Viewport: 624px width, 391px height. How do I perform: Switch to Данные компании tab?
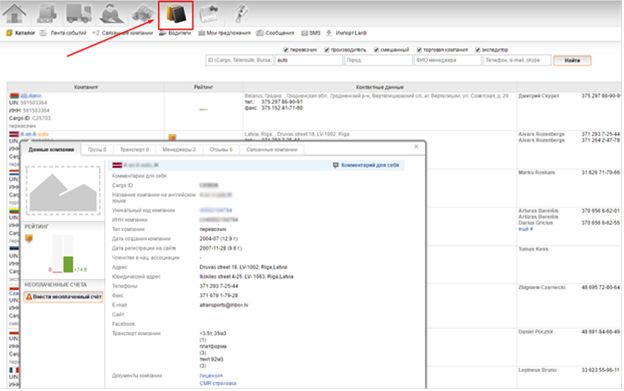pyautogui.click(x=51, y=150)
